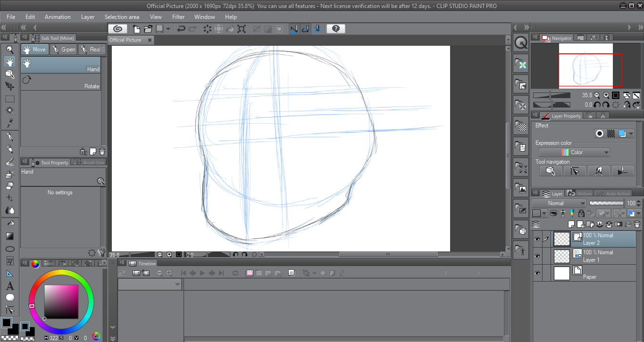Open the Filter menu

pos(178,17)
